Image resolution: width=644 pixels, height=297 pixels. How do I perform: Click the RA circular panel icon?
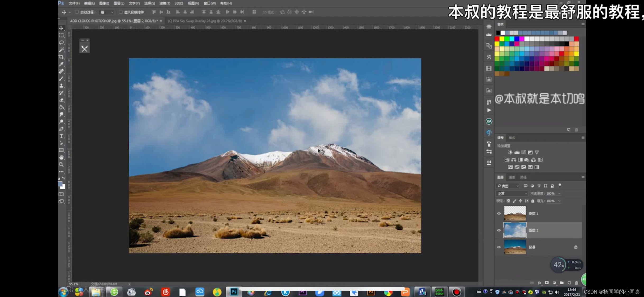coord(489,121)
